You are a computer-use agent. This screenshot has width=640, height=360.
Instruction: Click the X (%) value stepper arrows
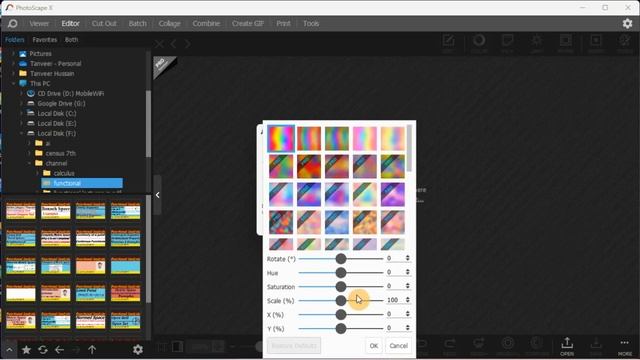coord(407,314)
